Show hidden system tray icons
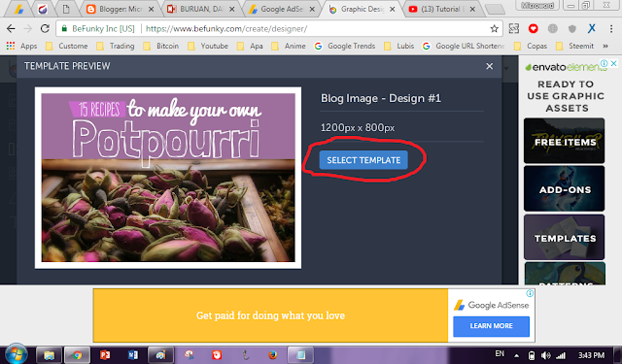This screenshot has width=622, height=364. tap(516, 355)
